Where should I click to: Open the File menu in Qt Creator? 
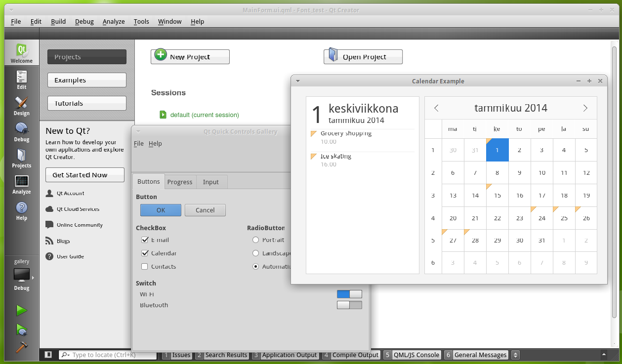click(16, 22)
